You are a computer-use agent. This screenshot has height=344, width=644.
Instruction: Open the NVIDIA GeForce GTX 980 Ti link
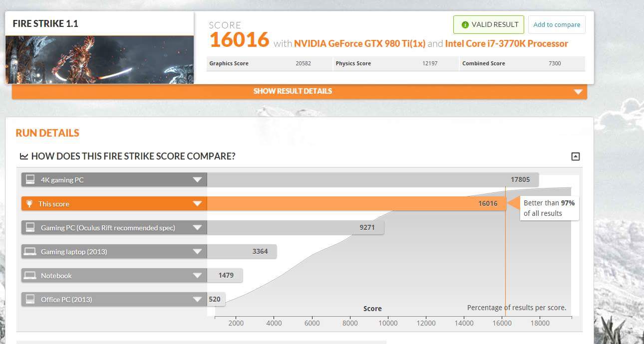[x=359, y=43]
